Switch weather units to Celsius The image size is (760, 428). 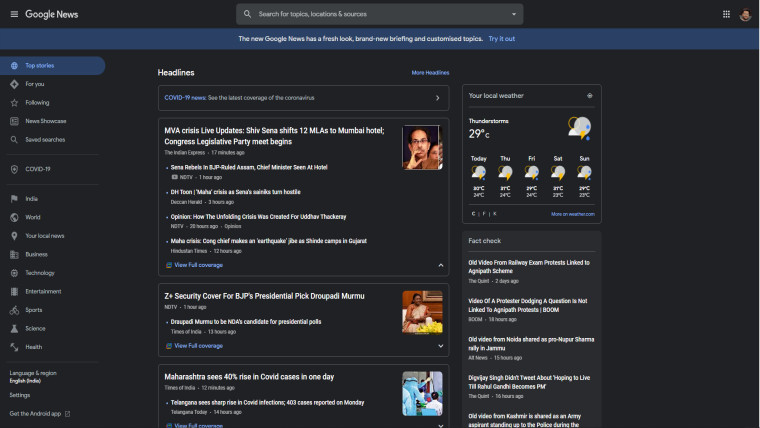pyautogui.click(x=474, y=214)
